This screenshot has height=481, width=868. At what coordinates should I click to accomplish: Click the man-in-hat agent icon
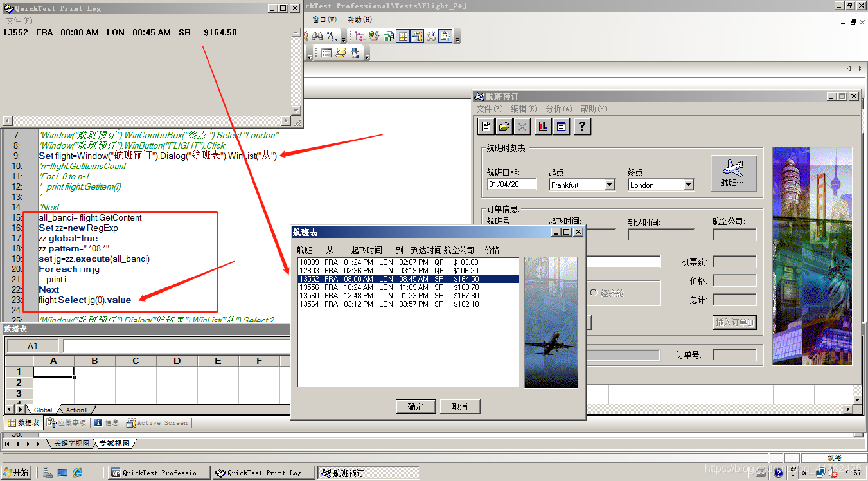(355, 53)
